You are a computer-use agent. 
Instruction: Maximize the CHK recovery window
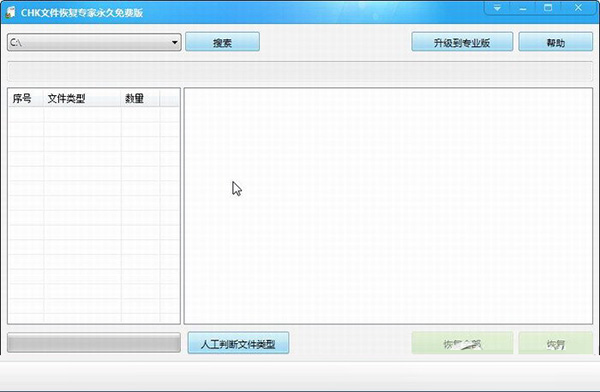click(x=548, y=8)
